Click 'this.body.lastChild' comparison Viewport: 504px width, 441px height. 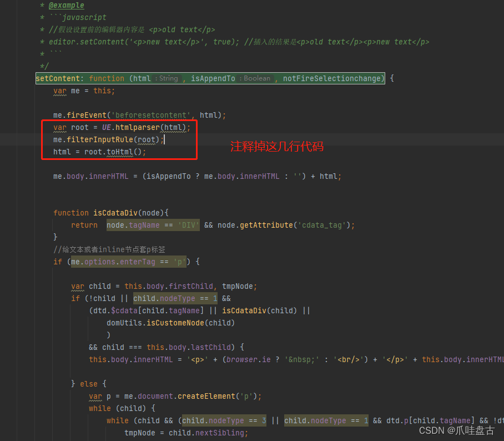[189, 347]
